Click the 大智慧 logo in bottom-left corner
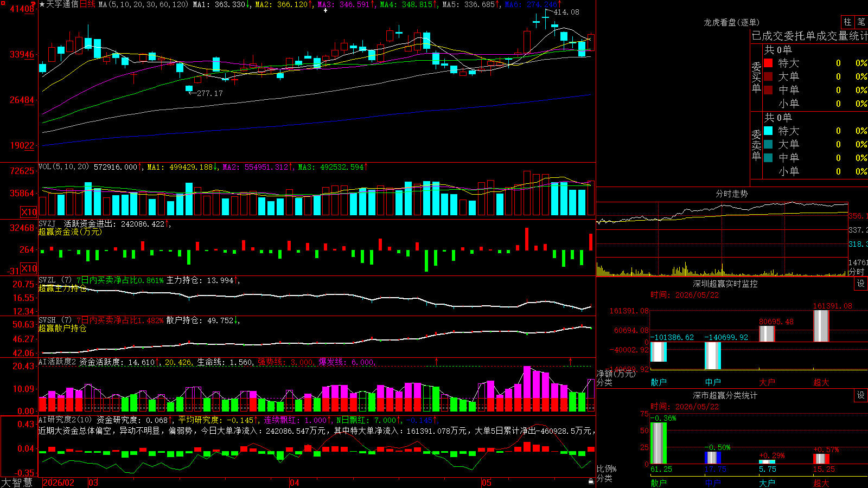Image resolution: width=868 pixels, height=488 pixels. [x=17, y=483]
